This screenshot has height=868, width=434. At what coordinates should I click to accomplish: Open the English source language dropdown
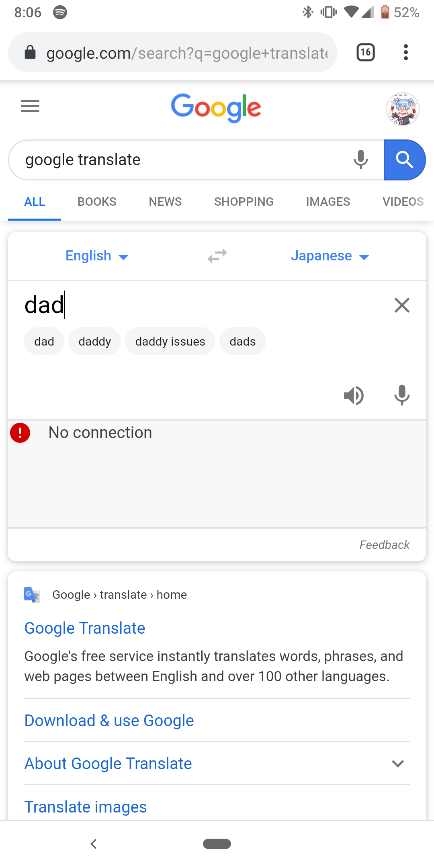[96, 256]
